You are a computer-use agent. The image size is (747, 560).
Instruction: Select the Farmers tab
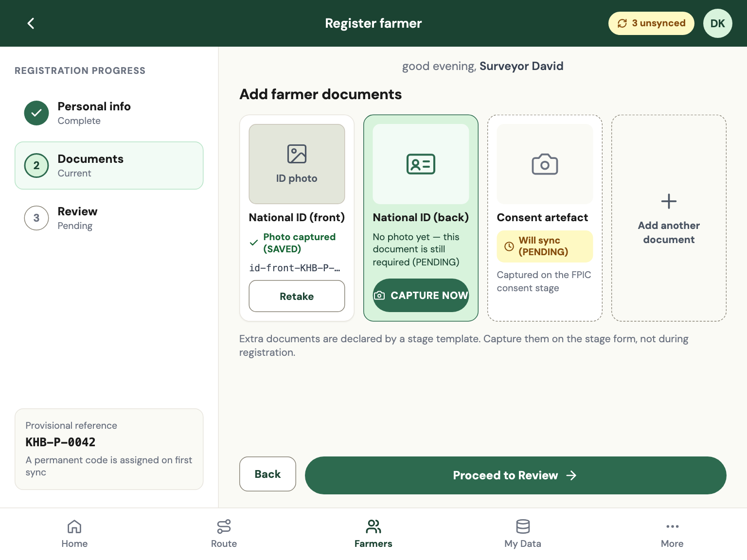point(373,534)
